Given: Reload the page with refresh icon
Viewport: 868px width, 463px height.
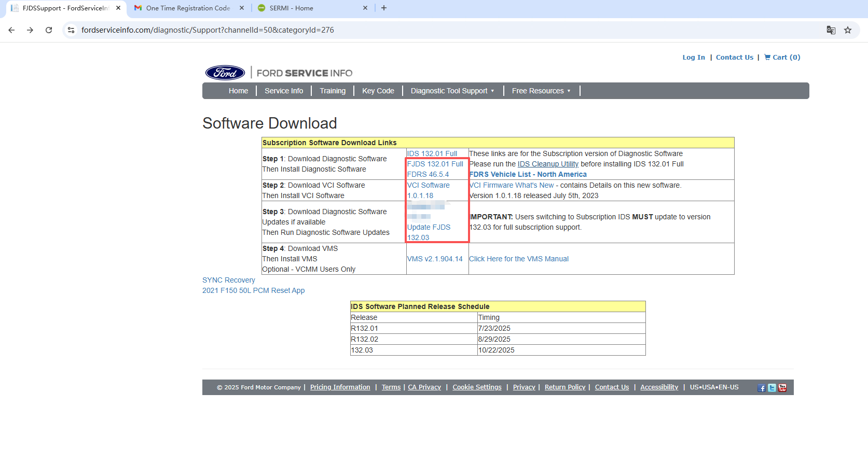Looking at the screenshot, I should pos(49,30).
